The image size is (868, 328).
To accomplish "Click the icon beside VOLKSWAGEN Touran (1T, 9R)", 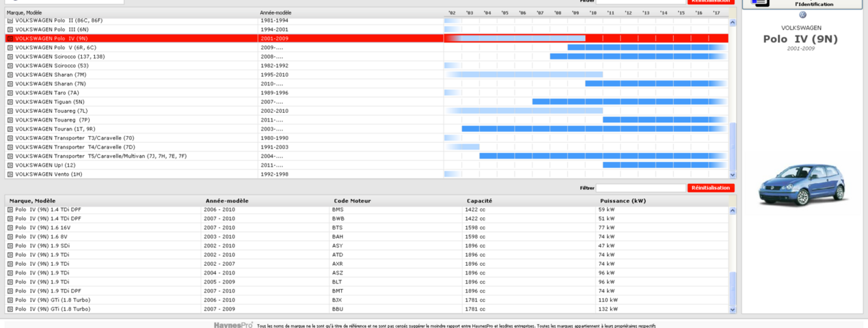I will [10, 128].
